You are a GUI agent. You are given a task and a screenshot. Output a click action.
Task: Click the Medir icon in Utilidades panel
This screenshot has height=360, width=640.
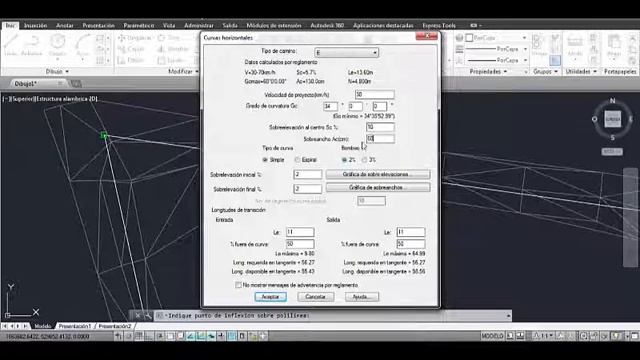[x=575, y=44]
